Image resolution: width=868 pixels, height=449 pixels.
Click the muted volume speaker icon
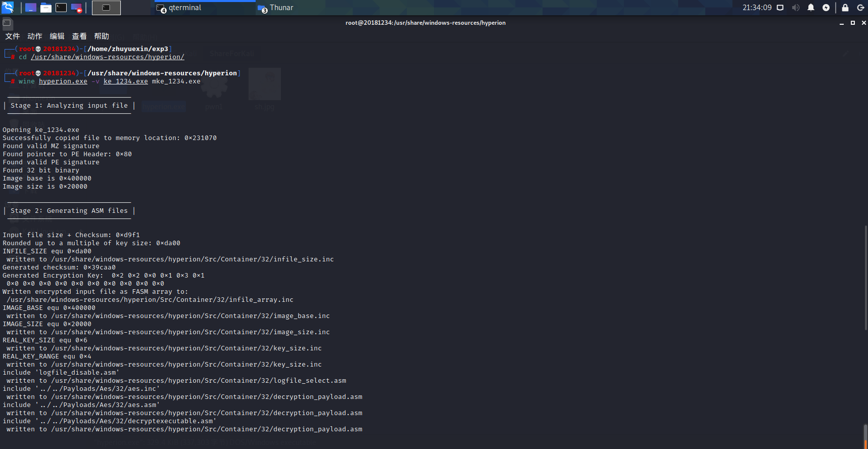click(796, 8)
